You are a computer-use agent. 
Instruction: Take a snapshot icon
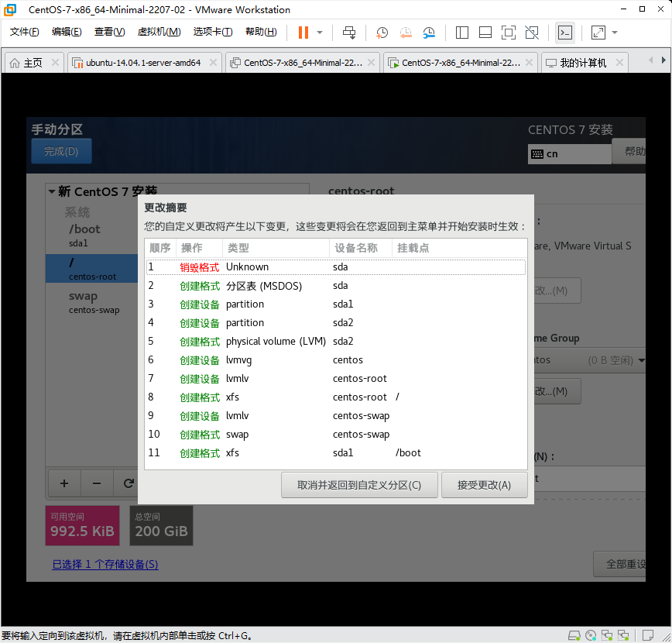(x=382, y=33)
